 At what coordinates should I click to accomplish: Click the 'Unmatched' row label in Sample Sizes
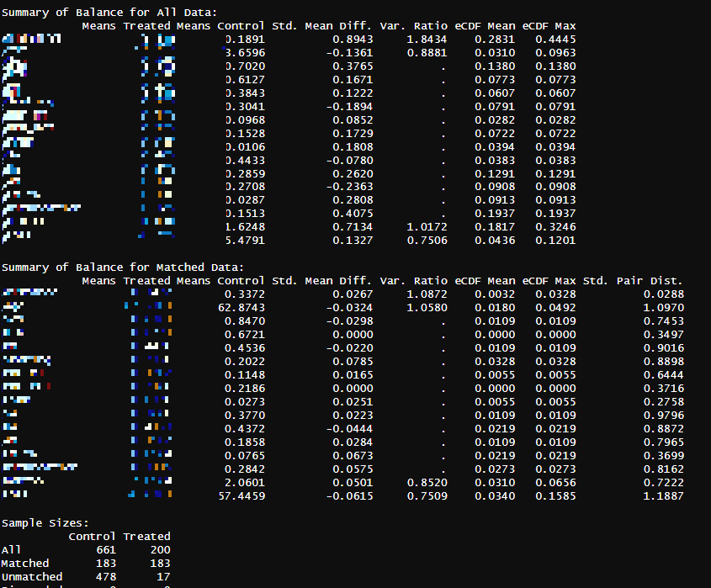click(x=32, y=577)
